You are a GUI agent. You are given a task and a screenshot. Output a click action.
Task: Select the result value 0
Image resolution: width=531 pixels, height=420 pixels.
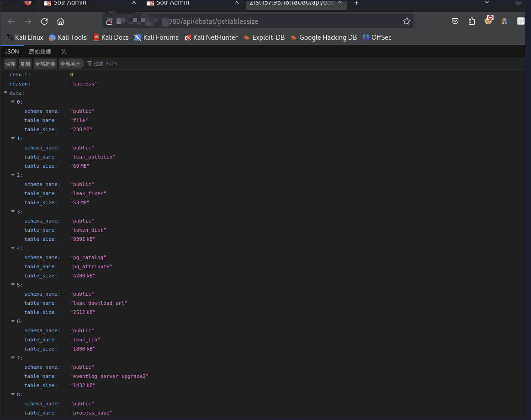(71, 74)
